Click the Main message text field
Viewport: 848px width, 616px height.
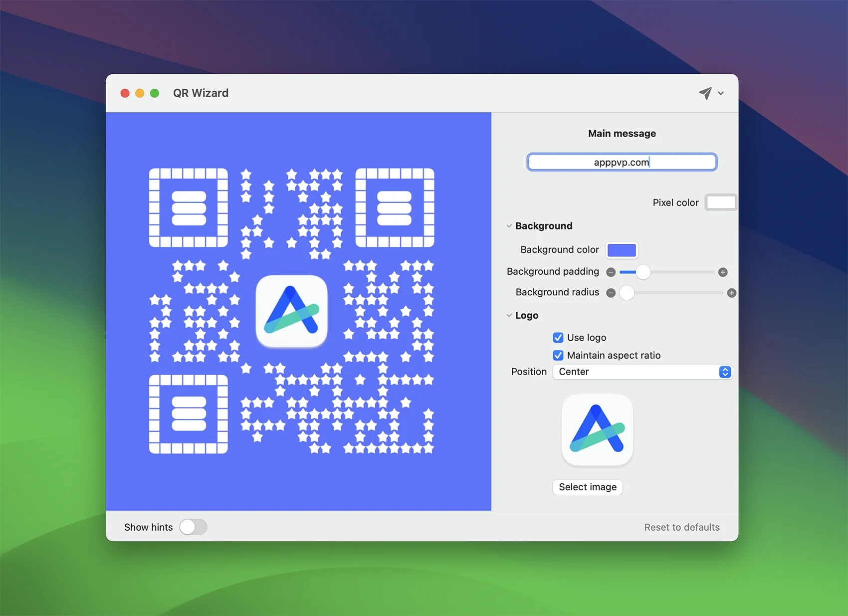622,162
